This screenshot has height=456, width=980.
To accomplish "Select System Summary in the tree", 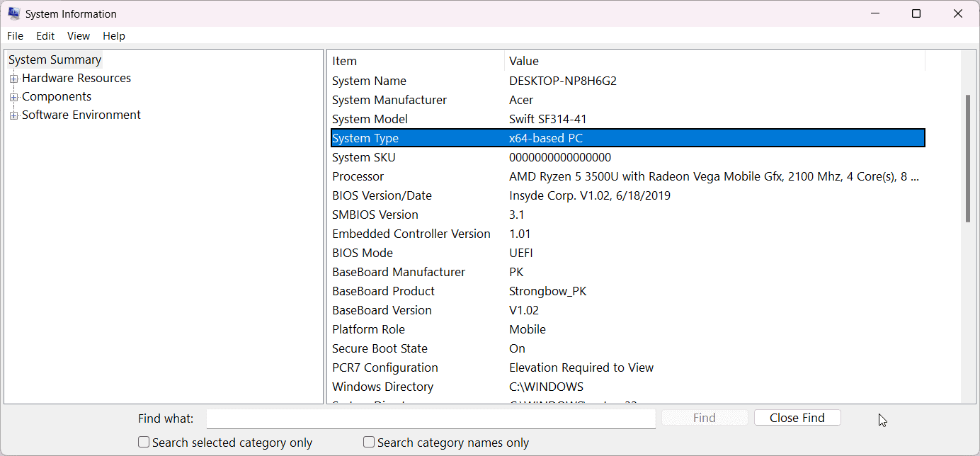I will 55,60.
